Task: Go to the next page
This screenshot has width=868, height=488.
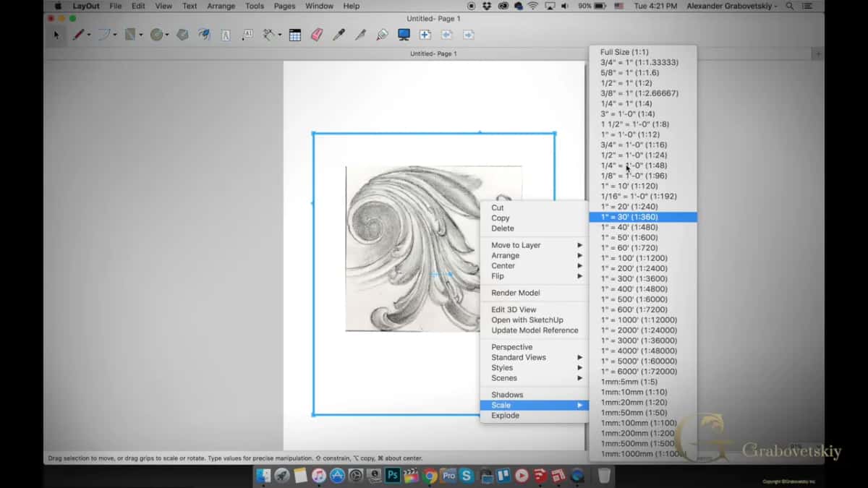Action: click(469, 35)
